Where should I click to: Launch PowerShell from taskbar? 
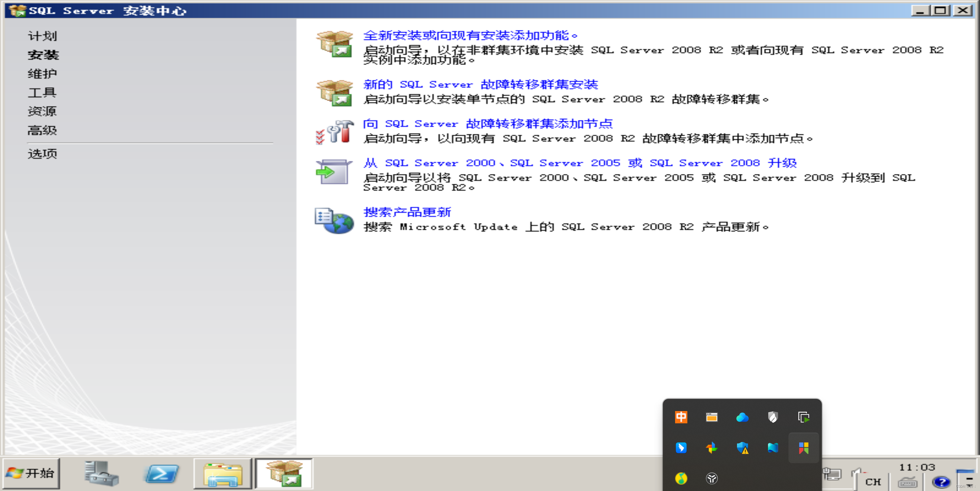[162, 474]
